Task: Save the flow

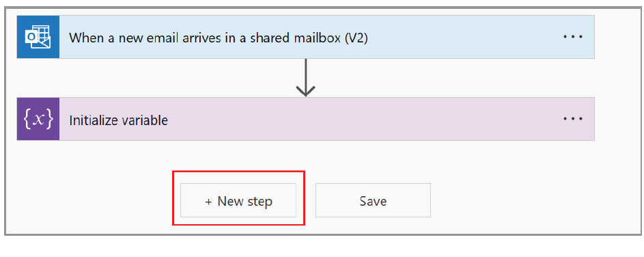Action: pos(373,200)
